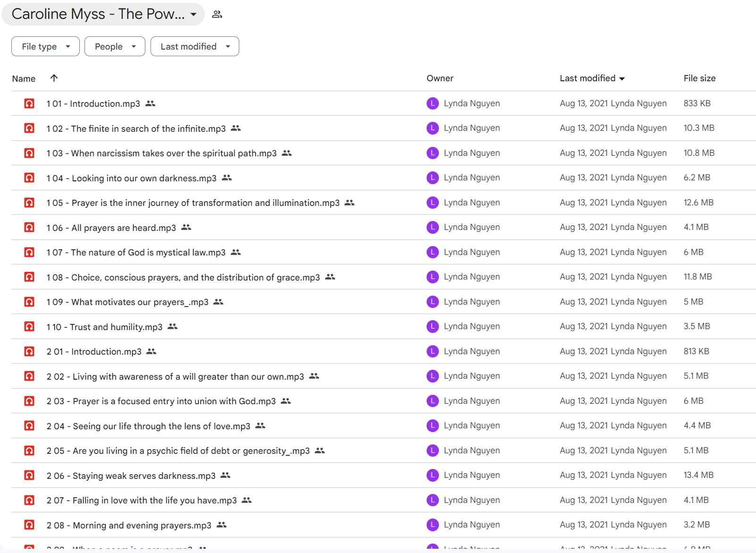Click audio icon of 2 08 - Morning and evening prayers
The height and width of the screenshot is (553, 756).
[x=29, y=525]
